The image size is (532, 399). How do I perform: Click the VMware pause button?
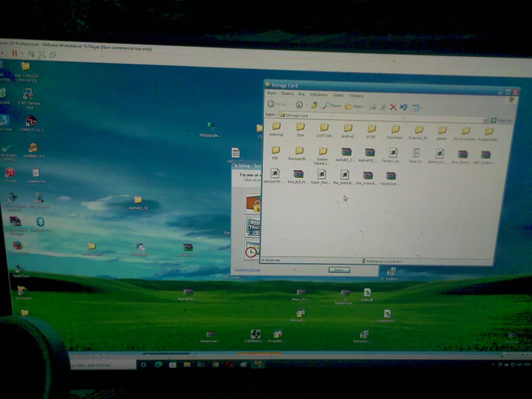pos(14,54)
